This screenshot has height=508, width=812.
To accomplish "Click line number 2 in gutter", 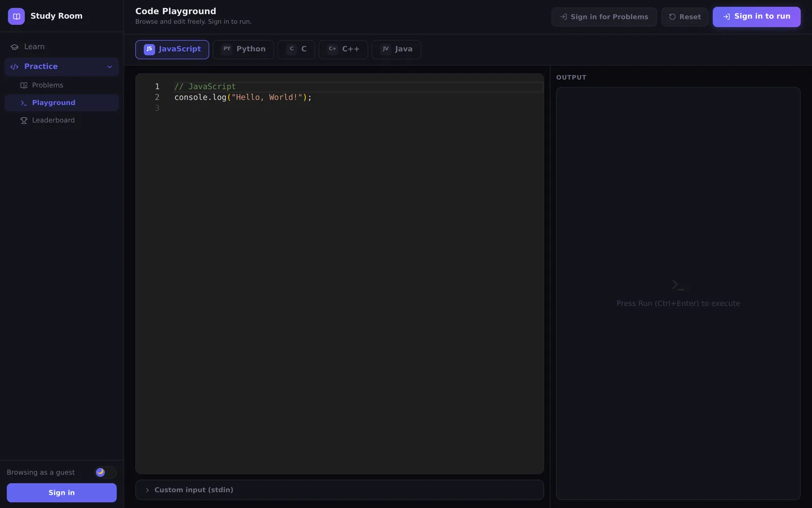I will click(157, 98).
